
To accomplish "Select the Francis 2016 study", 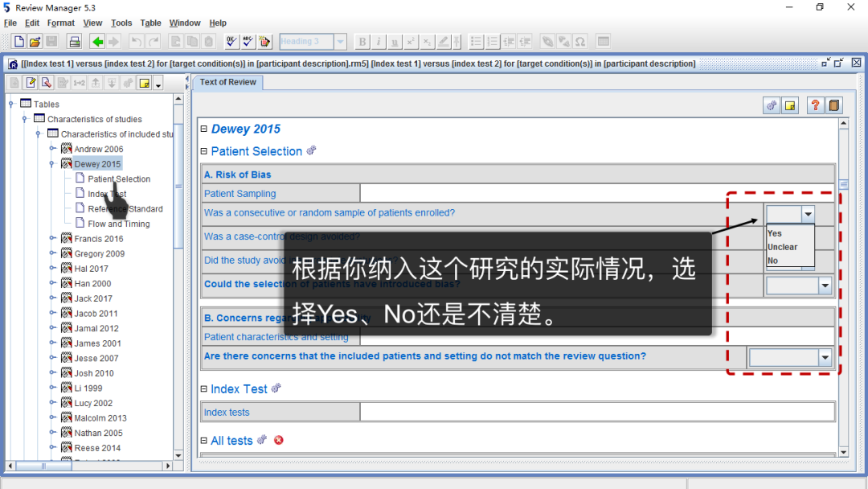I will (x=98, y=238).
